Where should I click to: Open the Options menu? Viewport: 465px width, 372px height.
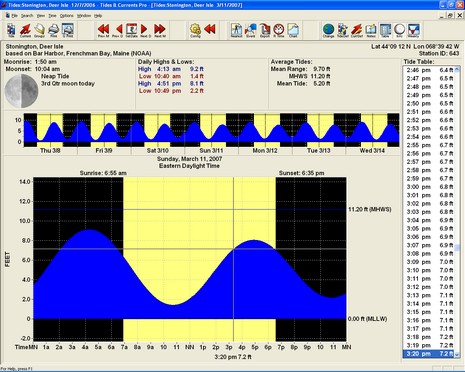coord(66,16)
